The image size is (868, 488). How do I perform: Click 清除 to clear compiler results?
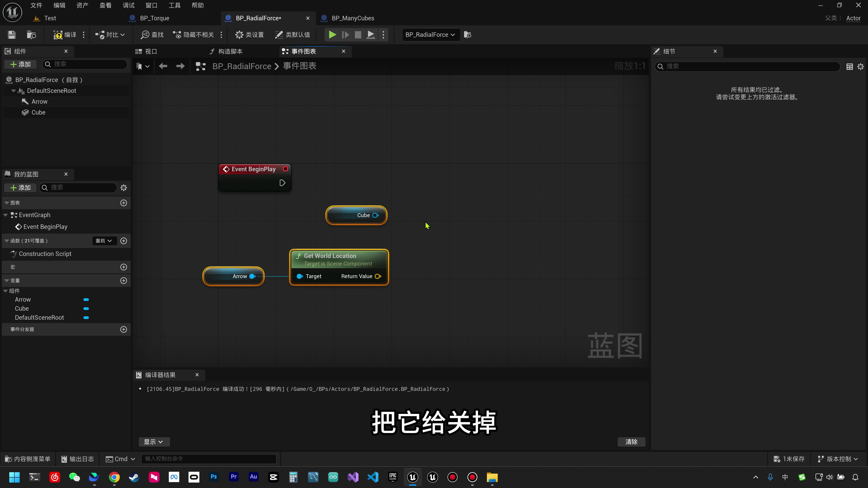point(631,441)
